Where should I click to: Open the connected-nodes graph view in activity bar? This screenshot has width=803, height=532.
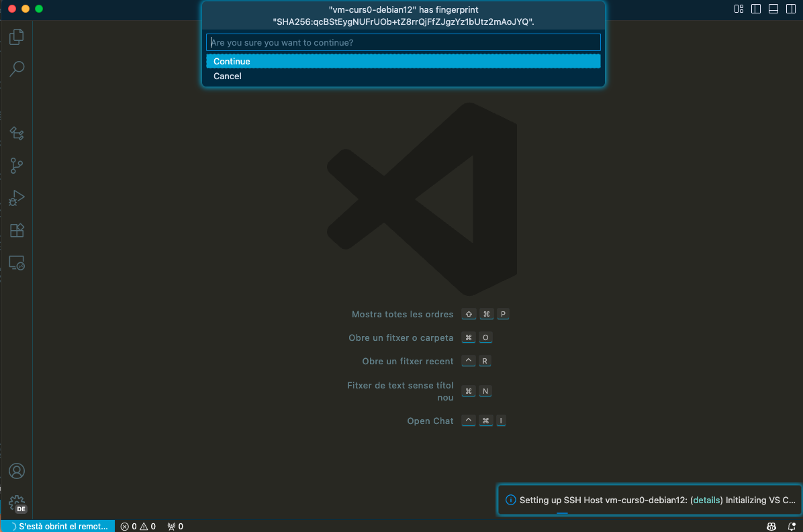(x=16, y=134)
